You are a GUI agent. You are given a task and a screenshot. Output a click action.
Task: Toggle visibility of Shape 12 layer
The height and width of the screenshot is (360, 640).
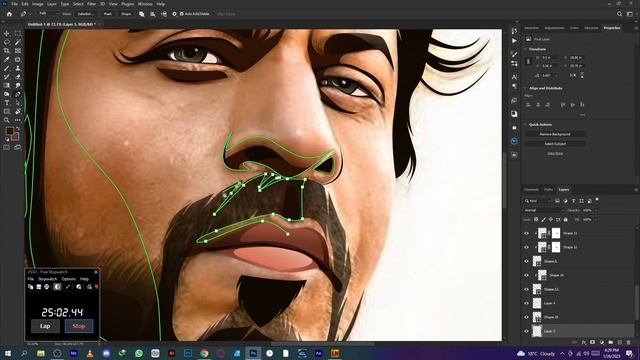click(527, 247)
